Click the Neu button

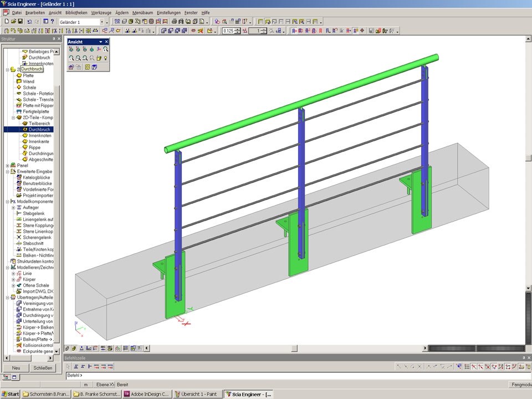click(x=16, y=367)
